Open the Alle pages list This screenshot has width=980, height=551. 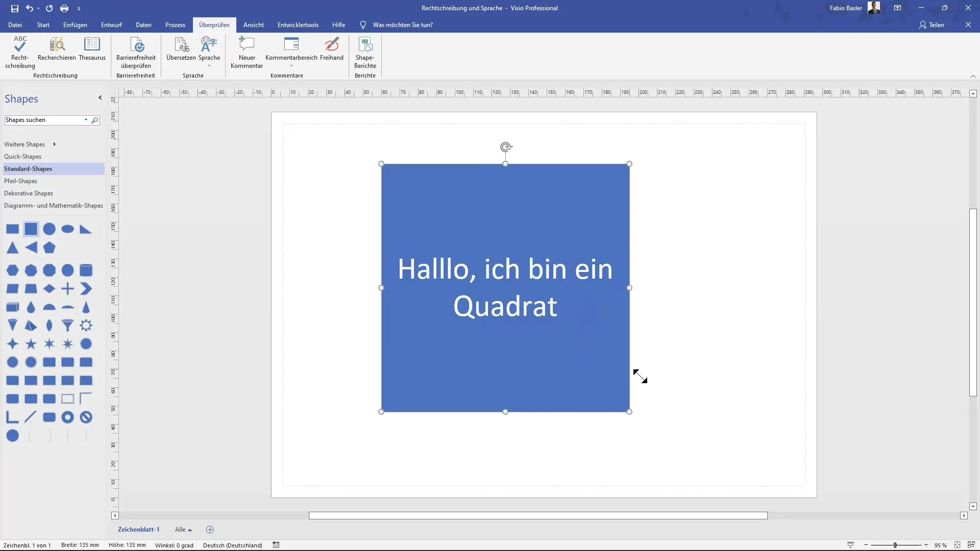(183, 530)
